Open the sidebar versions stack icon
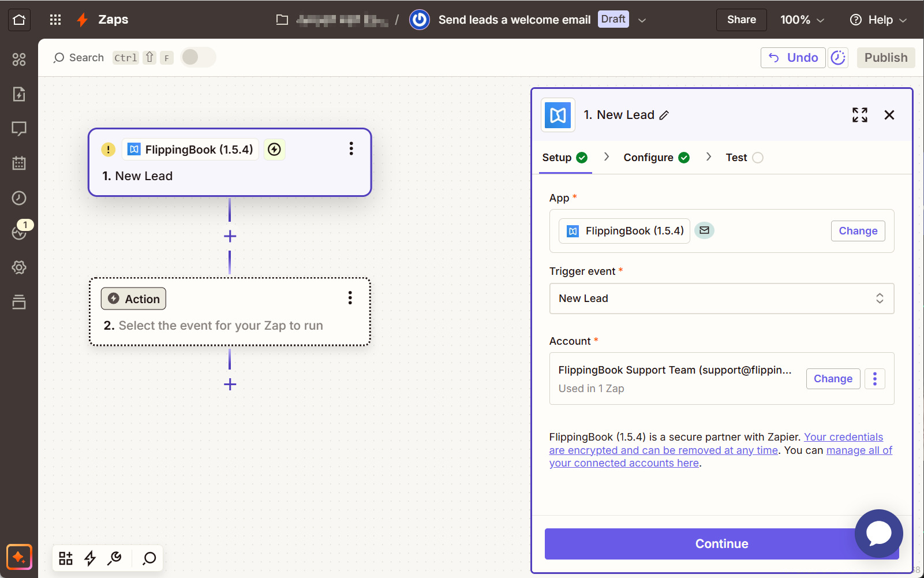This screenshot has width=924, height=578. pyautogui.click(x=19, y=302)
